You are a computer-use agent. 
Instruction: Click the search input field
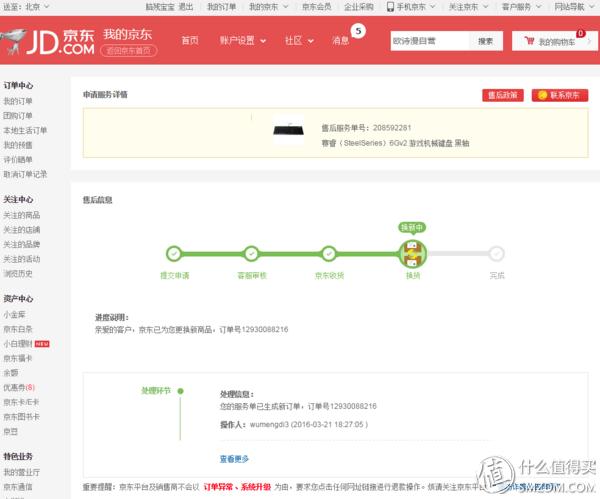pyautogui.click(x=428, y=41)
